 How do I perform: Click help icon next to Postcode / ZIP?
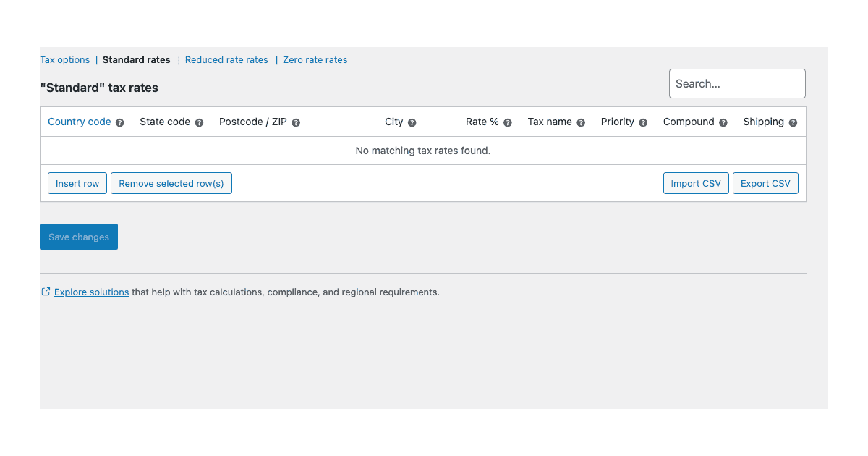point(296,123)
